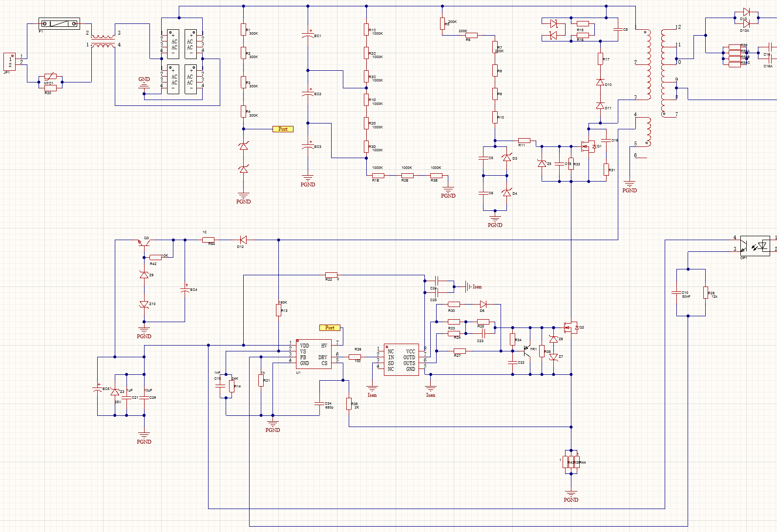Select diode D4
The image size is (777, 532).
(506, 193)
